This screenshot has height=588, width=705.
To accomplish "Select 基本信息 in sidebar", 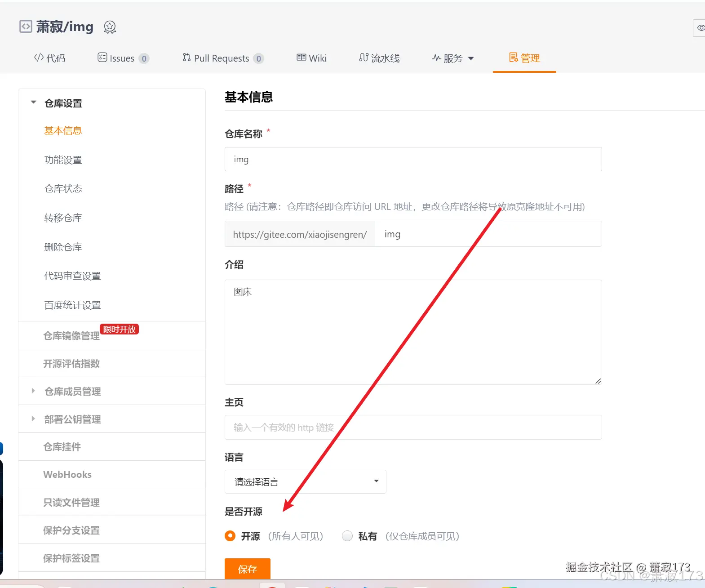I will (x=63, y=131).
